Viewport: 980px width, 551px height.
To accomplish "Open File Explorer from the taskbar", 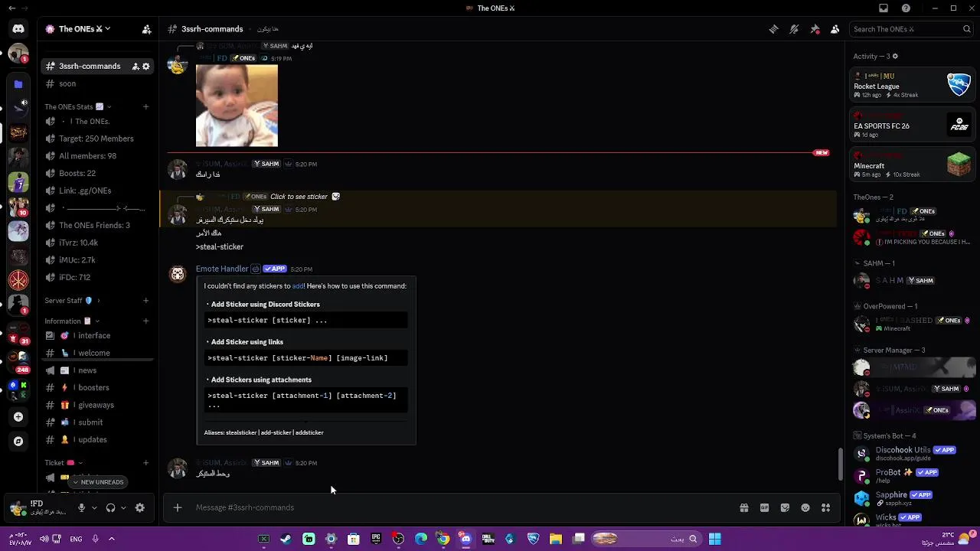I will click(556, 539).
